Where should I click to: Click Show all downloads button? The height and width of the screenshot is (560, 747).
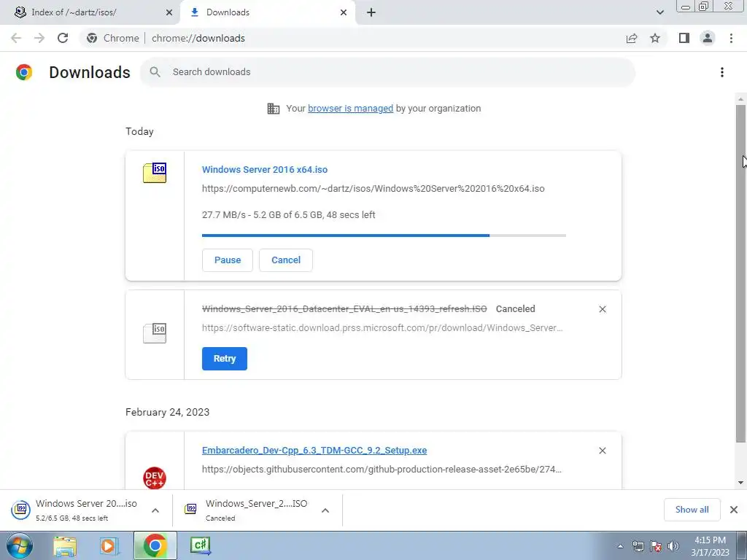tap(692, 510)
